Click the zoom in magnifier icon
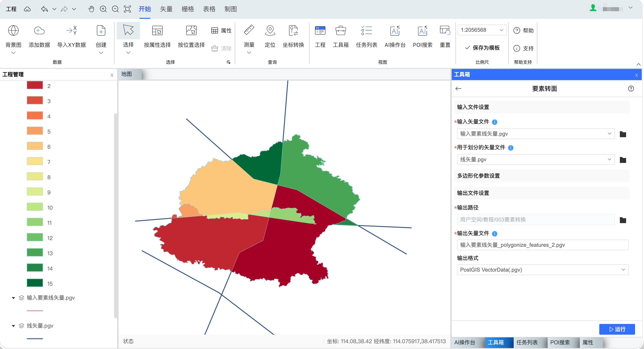The height and width of the screenshot is (349, 644). pos(103,9)
